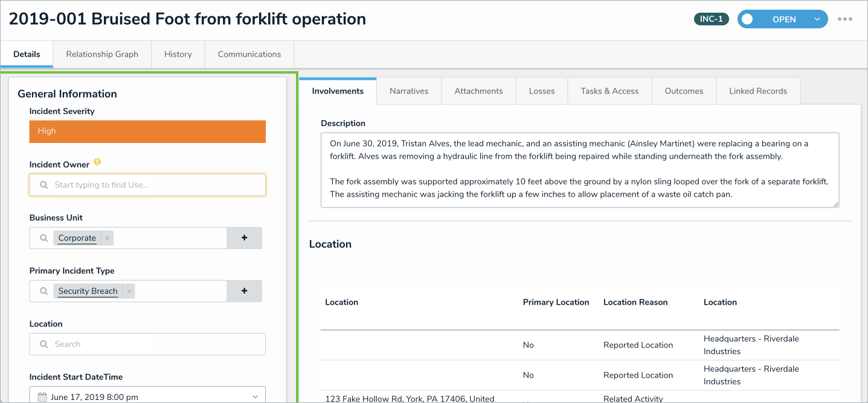Remove the Corporate business unit tag
Image resolution: width=868 pixels, height=403 pixels.
tap(108, 238)
